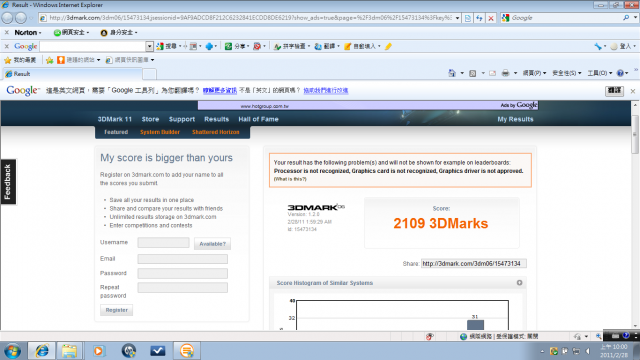Click the add to favorites bar star icon
Image resolution: width=640 pixels, height=360 pixels.
click(x=50, y=60)
